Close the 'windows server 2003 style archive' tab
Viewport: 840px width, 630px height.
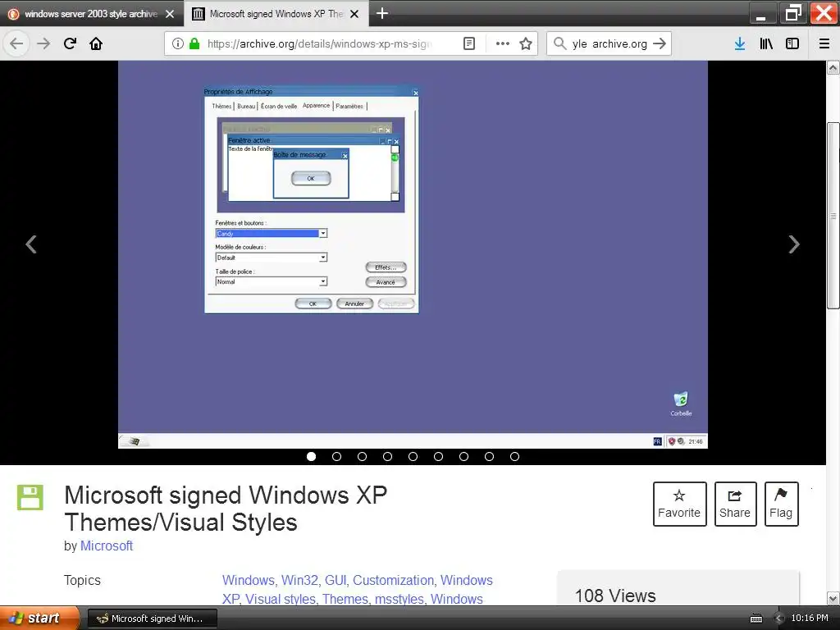point(170,14)
